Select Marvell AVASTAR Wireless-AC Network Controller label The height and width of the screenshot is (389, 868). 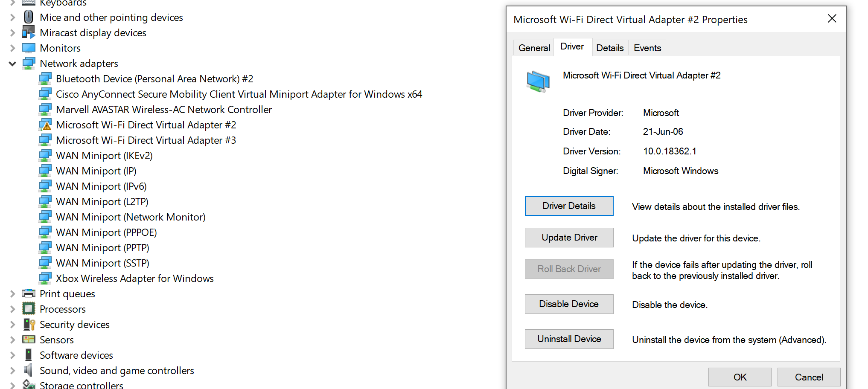pyautogui.click(x=164, y=110)
